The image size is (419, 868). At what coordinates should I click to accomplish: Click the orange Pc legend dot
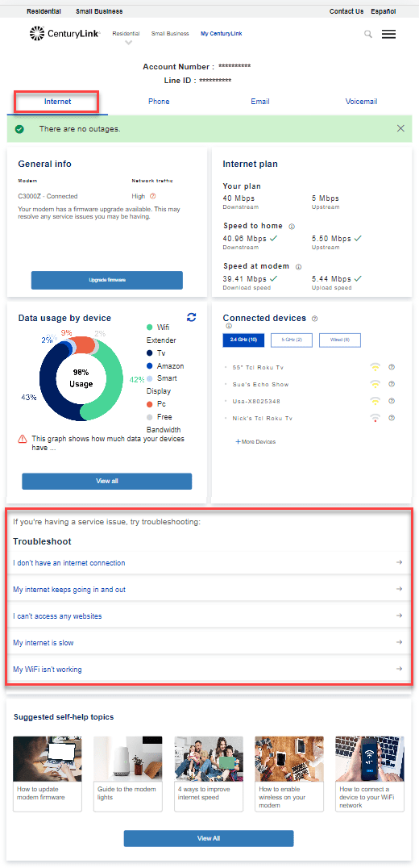click(149, 404)
